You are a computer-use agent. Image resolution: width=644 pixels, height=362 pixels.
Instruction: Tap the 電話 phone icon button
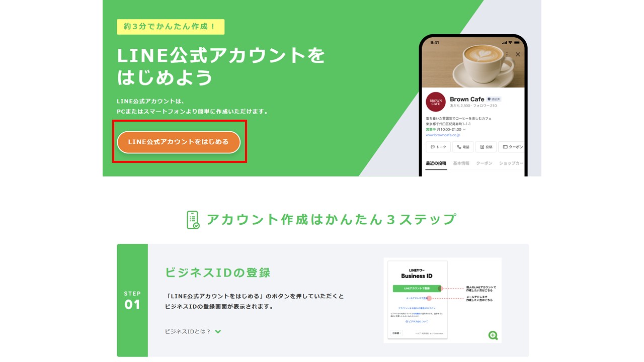coord(463,147)
